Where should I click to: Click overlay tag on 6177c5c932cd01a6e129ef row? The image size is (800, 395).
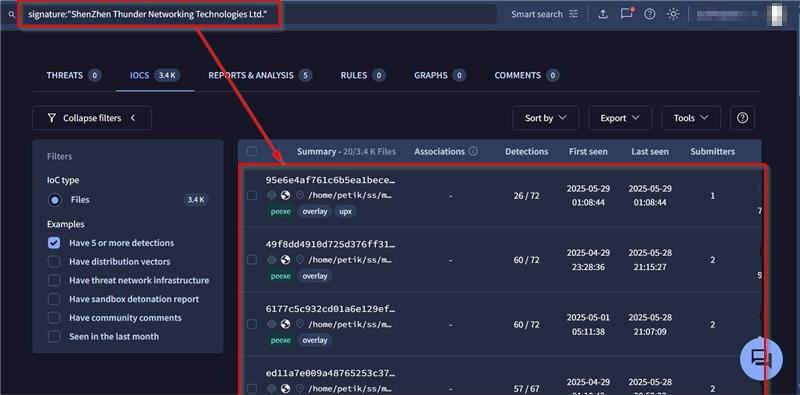click(x=315, y=340)
